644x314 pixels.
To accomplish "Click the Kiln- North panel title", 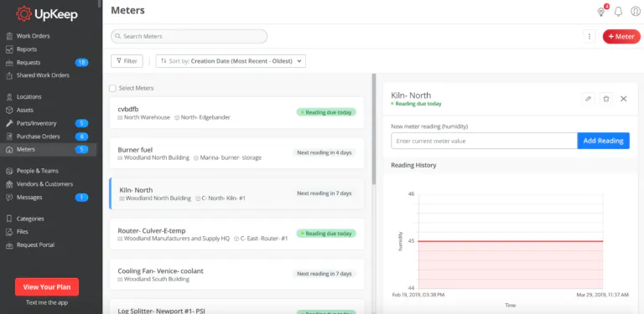I will (411, 95).
